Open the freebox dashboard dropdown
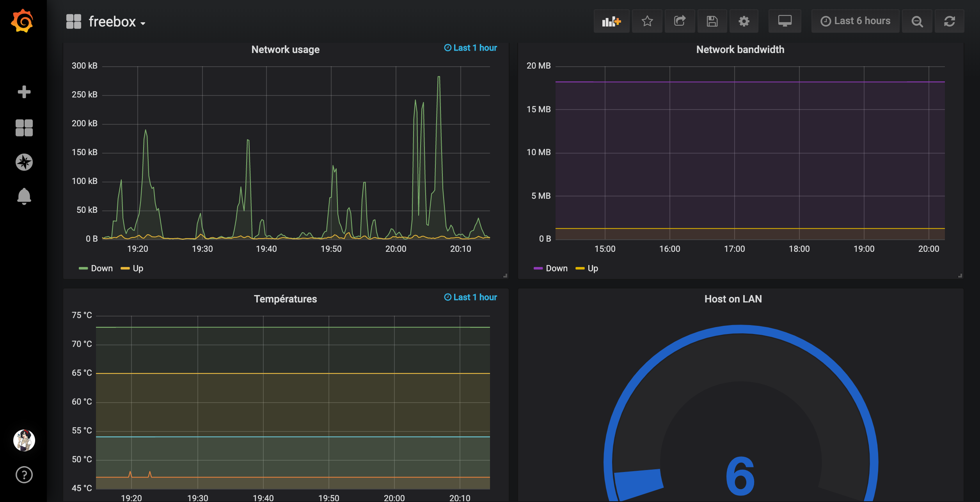 pos(117,22)
